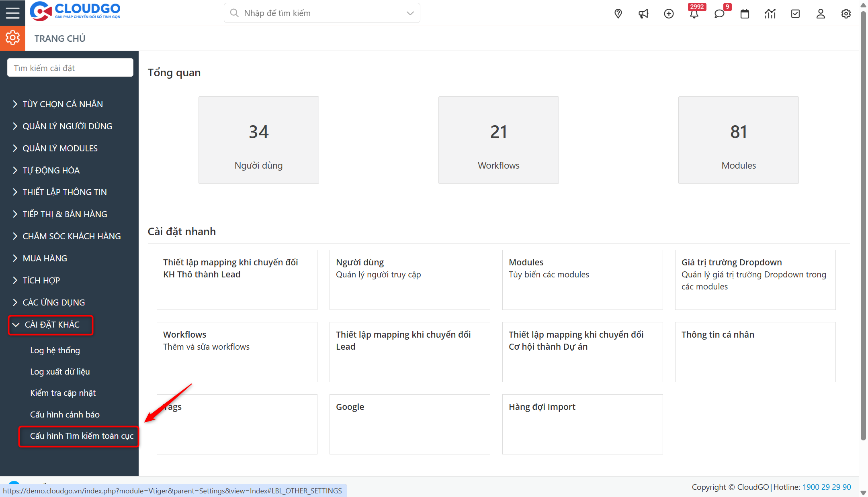
Task: Open Cấu hình Tìm kiếm toàn cục
Action: (x=81, y=436)
